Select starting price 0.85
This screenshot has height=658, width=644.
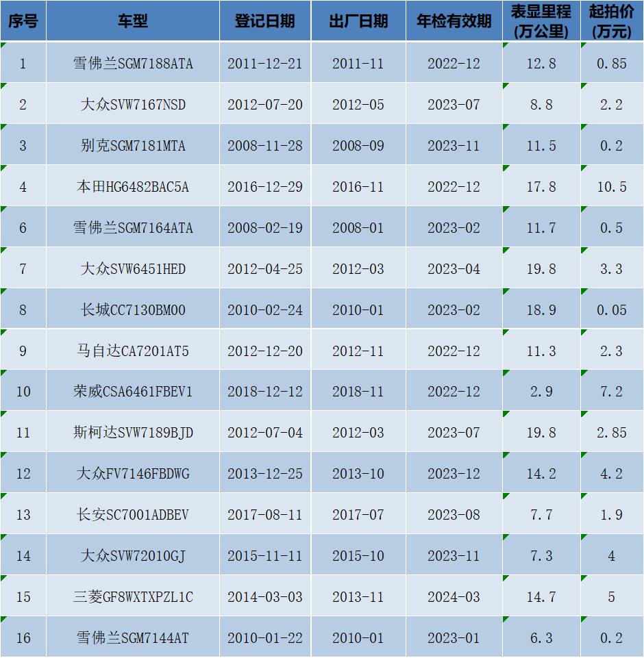(612, 62)
